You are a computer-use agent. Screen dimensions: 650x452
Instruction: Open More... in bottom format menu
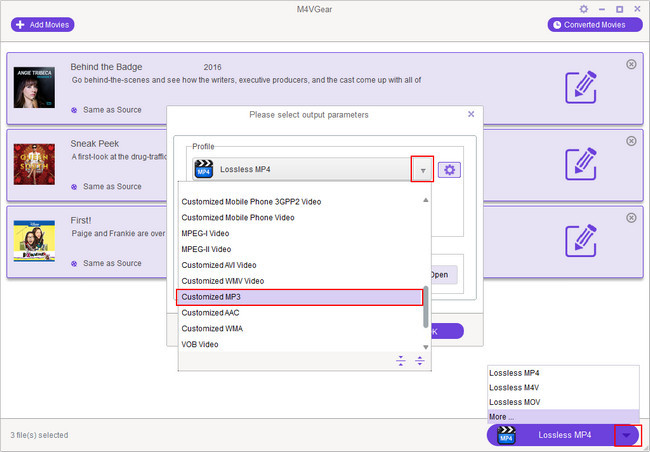[563, 416]
